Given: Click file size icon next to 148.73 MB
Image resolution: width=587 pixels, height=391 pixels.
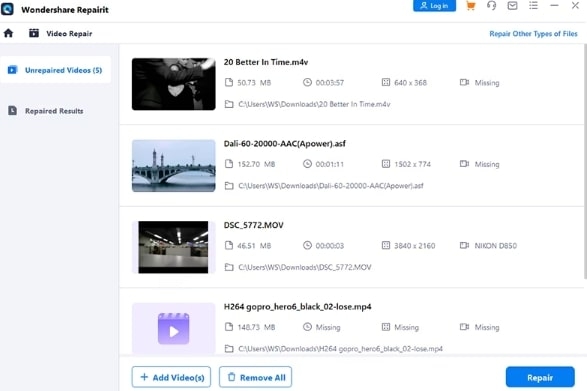Looking at the screenshot, I should click(x=229, y=327).
